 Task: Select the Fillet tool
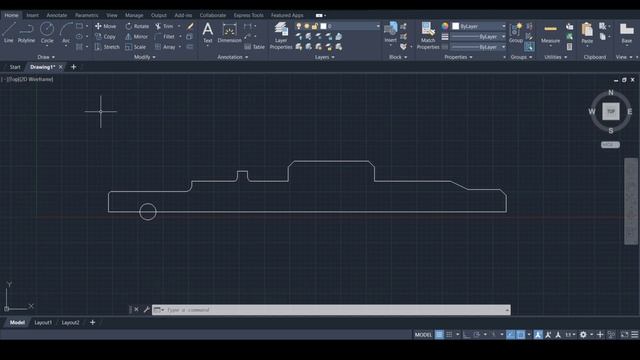coord(164,36)
